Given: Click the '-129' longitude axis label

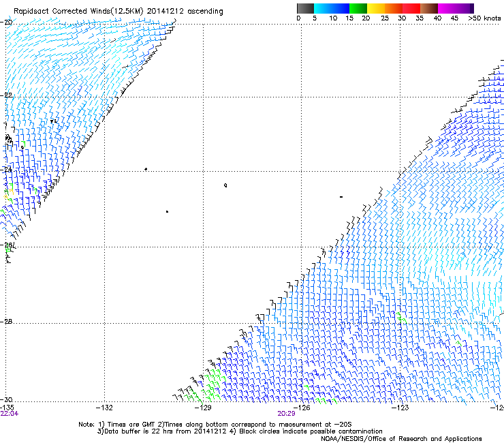Looking at the screenshot, I should pyautogui.click(x=204, y=408).
